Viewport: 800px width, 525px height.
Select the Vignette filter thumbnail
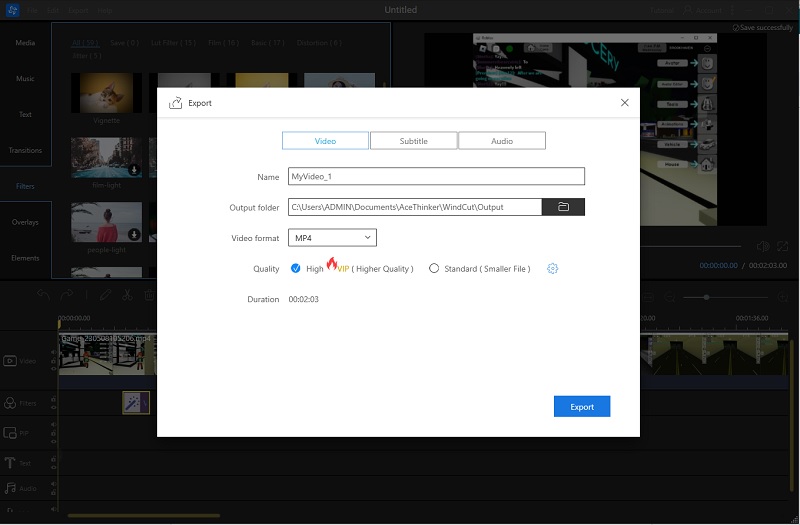106,93
